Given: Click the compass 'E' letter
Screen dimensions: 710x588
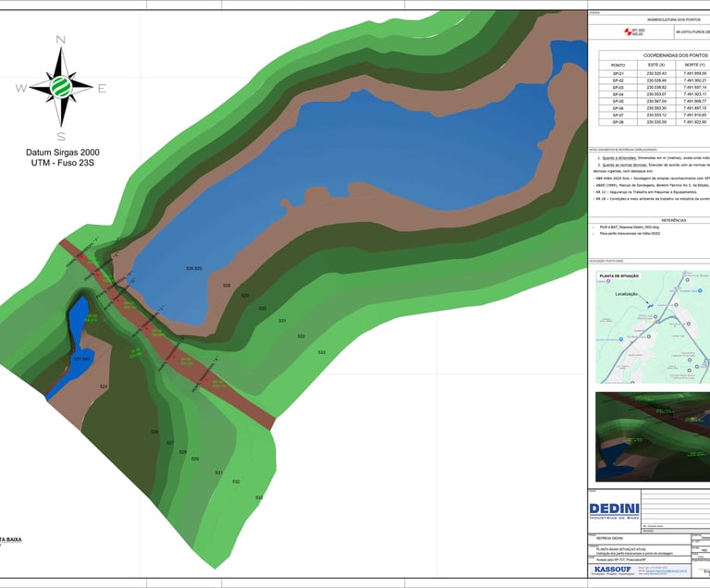Looking at the screenshot, I should [102, 89].
